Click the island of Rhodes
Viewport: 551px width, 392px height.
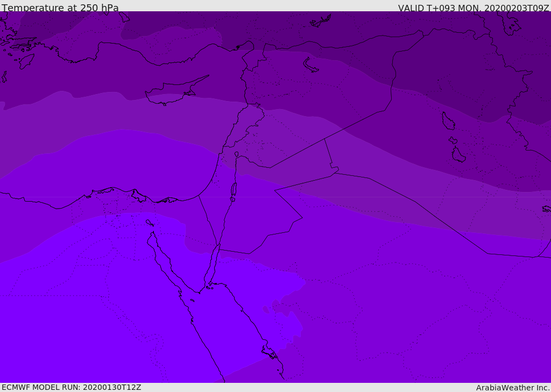point(26,61)
